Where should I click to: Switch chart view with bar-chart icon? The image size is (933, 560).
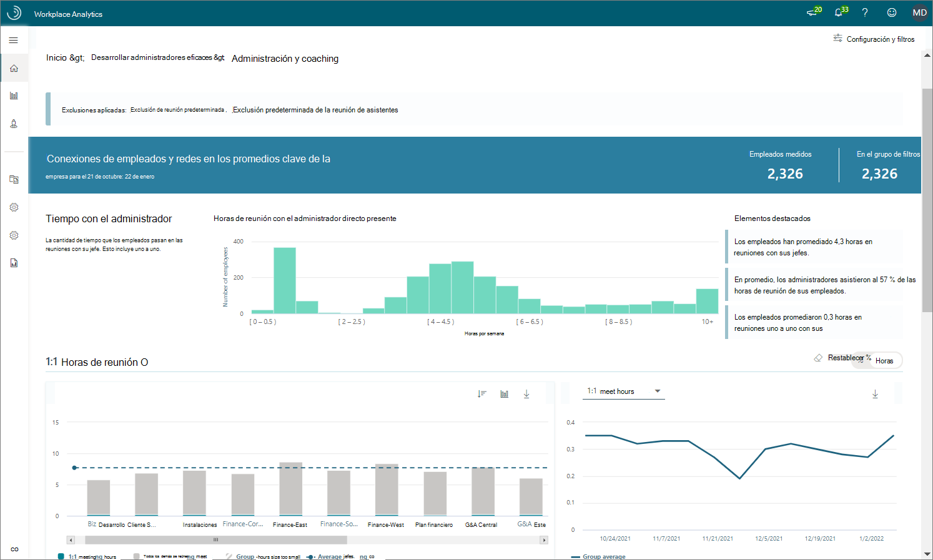click(504, 394)
